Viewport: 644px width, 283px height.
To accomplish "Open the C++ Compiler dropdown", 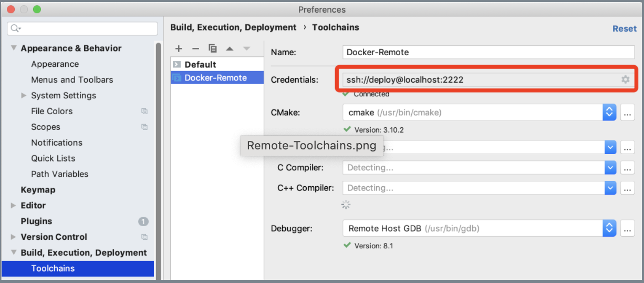I will (609, 188).
